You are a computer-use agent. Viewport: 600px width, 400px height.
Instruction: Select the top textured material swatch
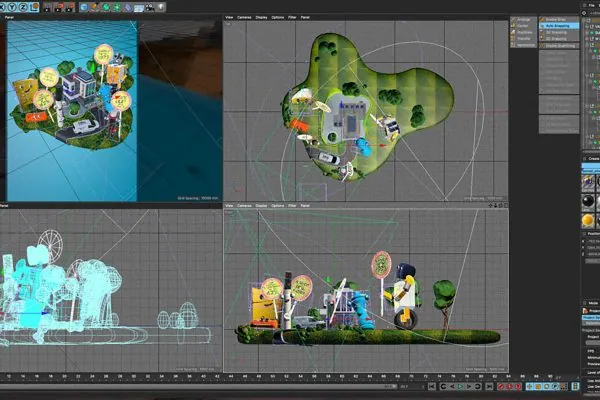pos(588,183)
